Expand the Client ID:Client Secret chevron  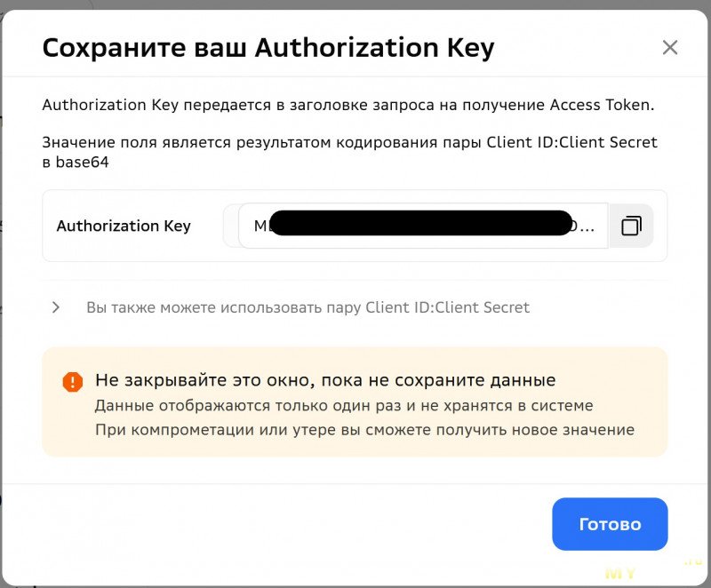click(56, 307)
